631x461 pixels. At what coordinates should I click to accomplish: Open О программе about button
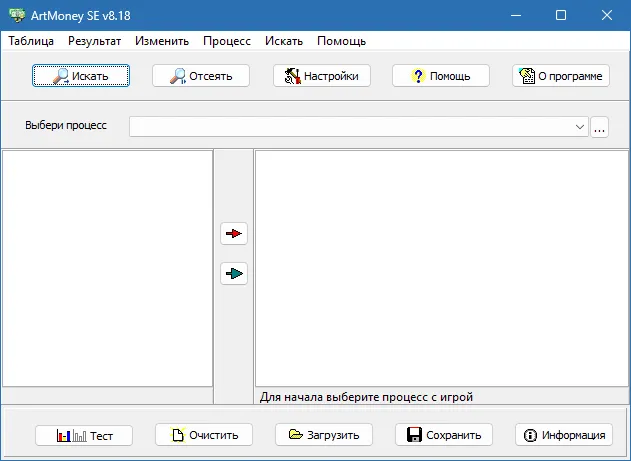[x=561, y=76]
